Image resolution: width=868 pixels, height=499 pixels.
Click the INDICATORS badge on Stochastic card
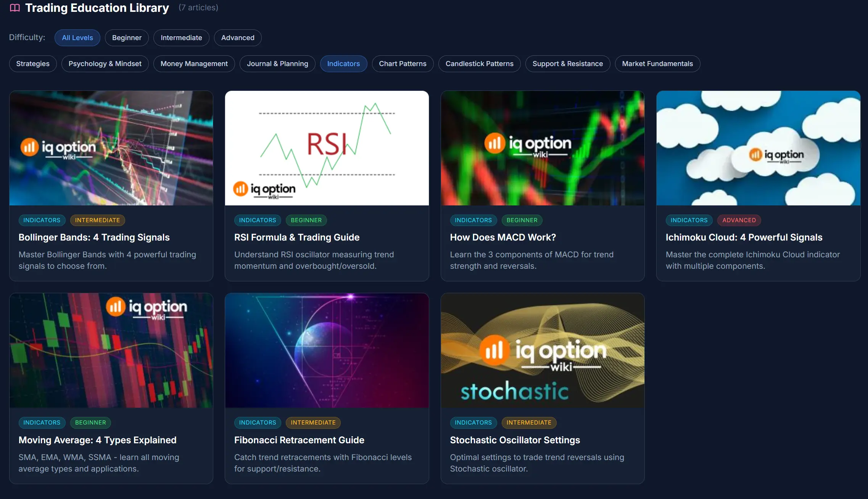click(473, 423)
